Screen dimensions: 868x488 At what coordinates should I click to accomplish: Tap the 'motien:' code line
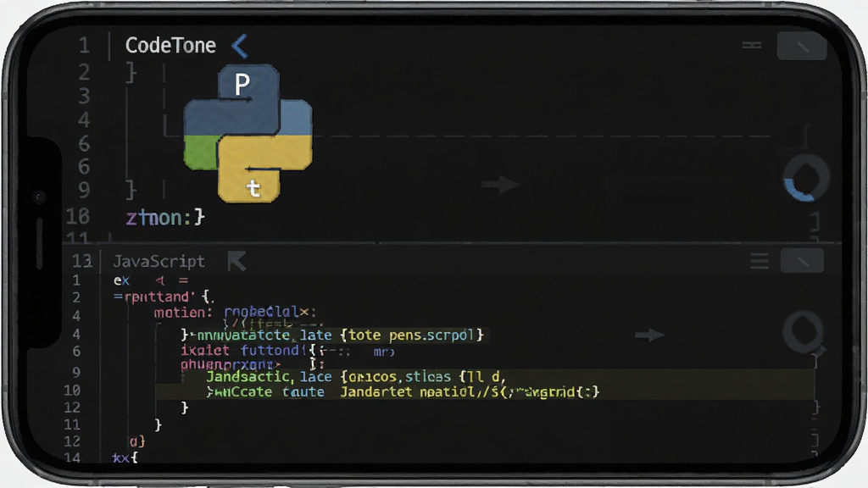point(235,313)
